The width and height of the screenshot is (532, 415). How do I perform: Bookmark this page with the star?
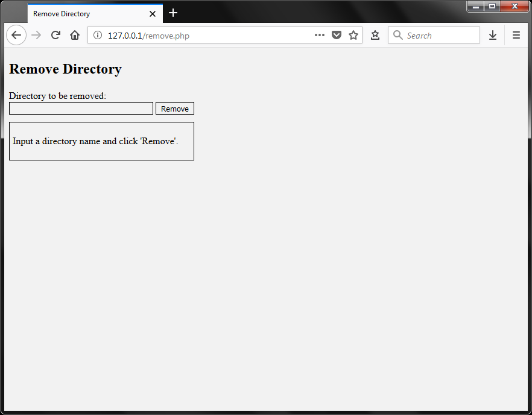click(x=353, y=35)
